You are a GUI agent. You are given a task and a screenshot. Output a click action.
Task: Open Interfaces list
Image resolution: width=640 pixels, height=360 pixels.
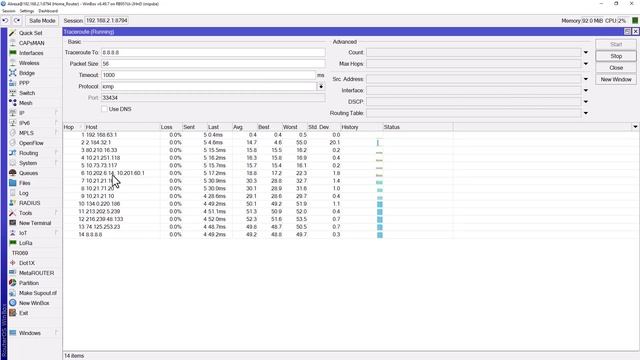(31, 53)
